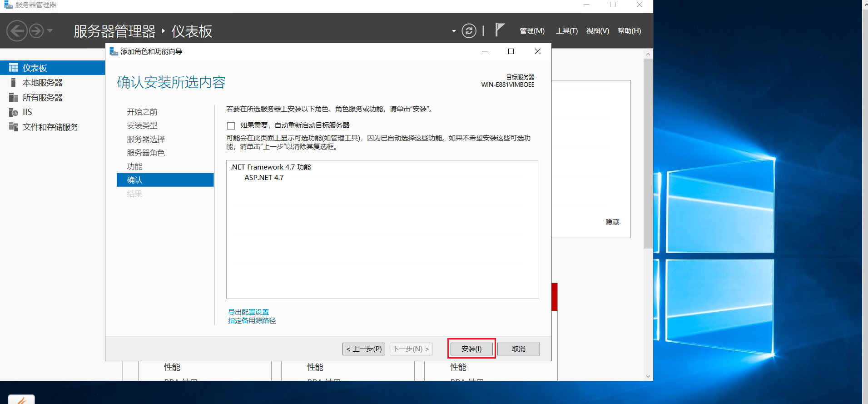Click the wizard heading 确认安装所选内容
Viewport: 868px width, 404px height.
[x=171, y=82]
